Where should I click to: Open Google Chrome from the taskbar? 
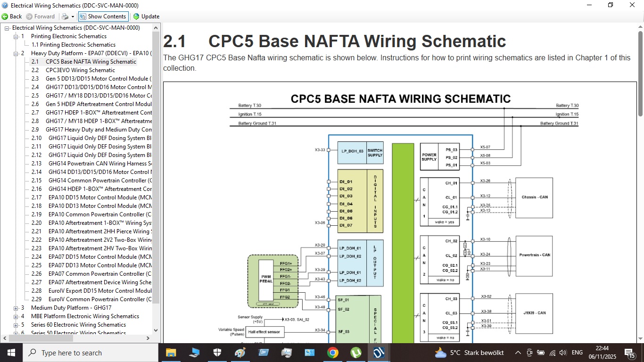pyautogui.click(x=332, y=353)
